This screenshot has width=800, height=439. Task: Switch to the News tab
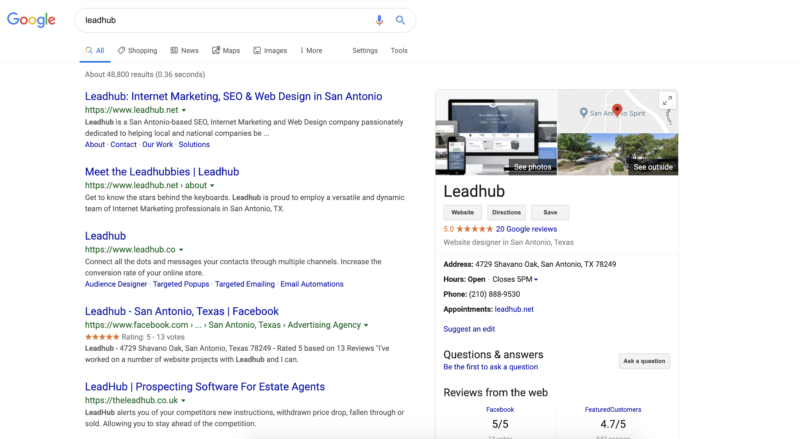tap(185, 51)
